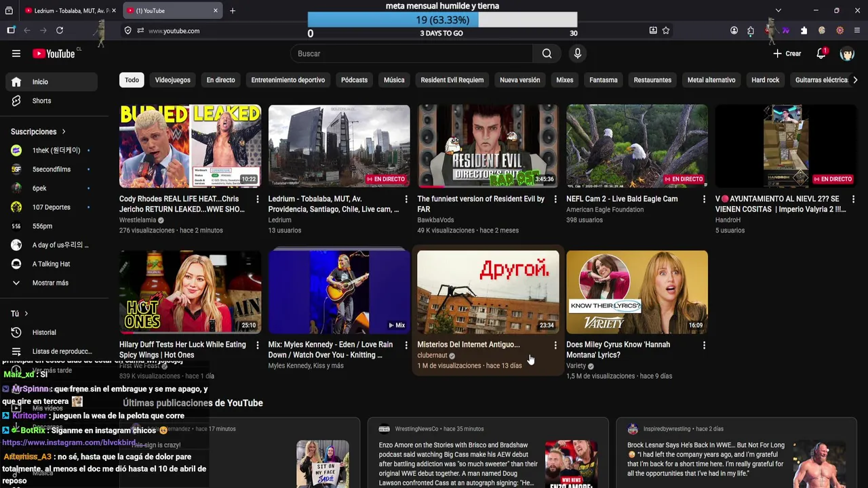
Task: Expand the Tú section chevron
Action: (x=26, y=314)
